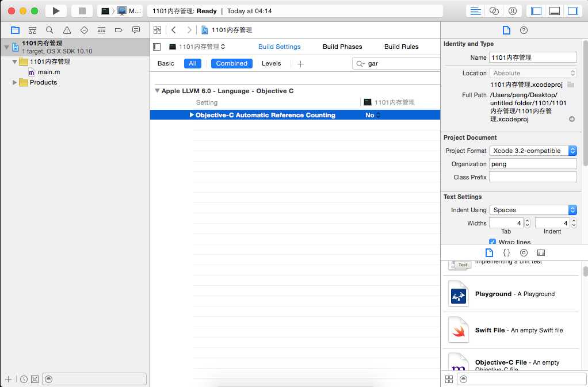Image resolution: width=588 pixels, height=387 pixels.
Task: Open the Debug navigator
Action: [101, 30]
